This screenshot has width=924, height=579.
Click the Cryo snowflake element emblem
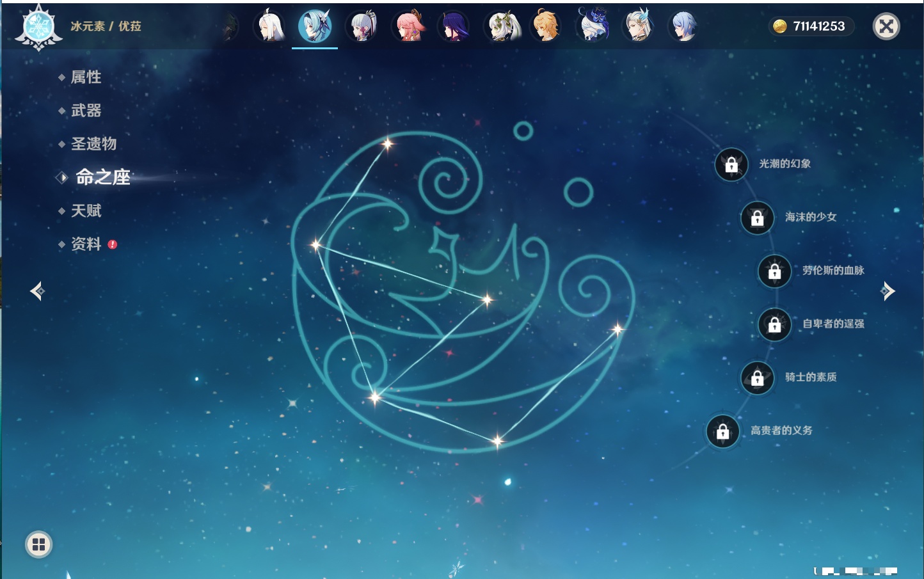pos(38,28)
